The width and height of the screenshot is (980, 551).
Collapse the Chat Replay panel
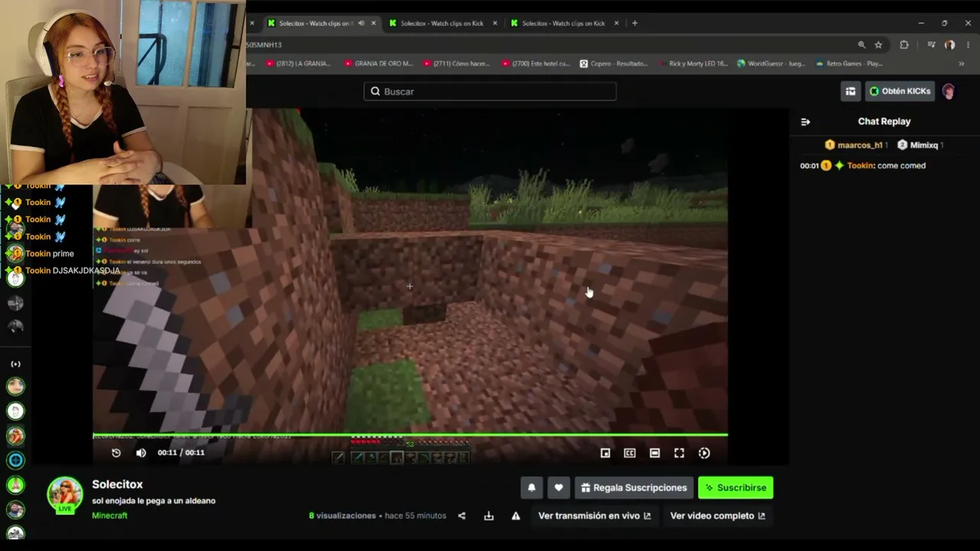pos(805,122)
